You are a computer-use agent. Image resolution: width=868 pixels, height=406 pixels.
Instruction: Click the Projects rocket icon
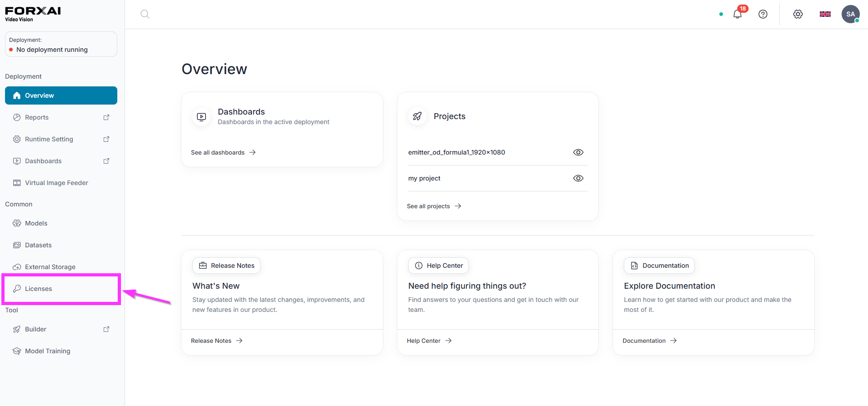[417, 116]
